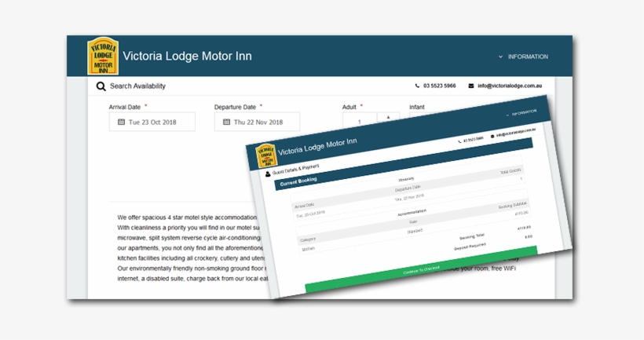Click the Adult count field
Viewport: 644px width, 340px height.
tap(360, 121)
